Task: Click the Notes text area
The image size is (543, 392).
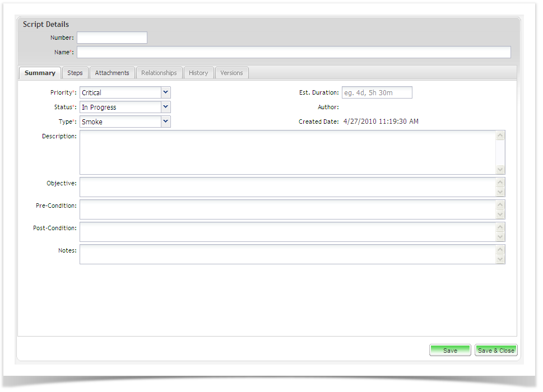Action: pyautogui.click(x=287, y=254)
